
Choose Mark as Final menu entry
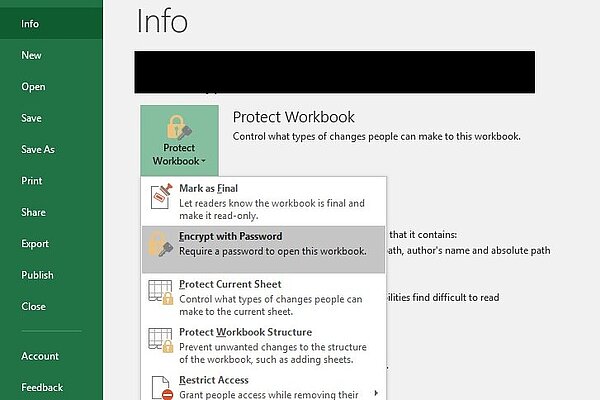coord(263,202)
